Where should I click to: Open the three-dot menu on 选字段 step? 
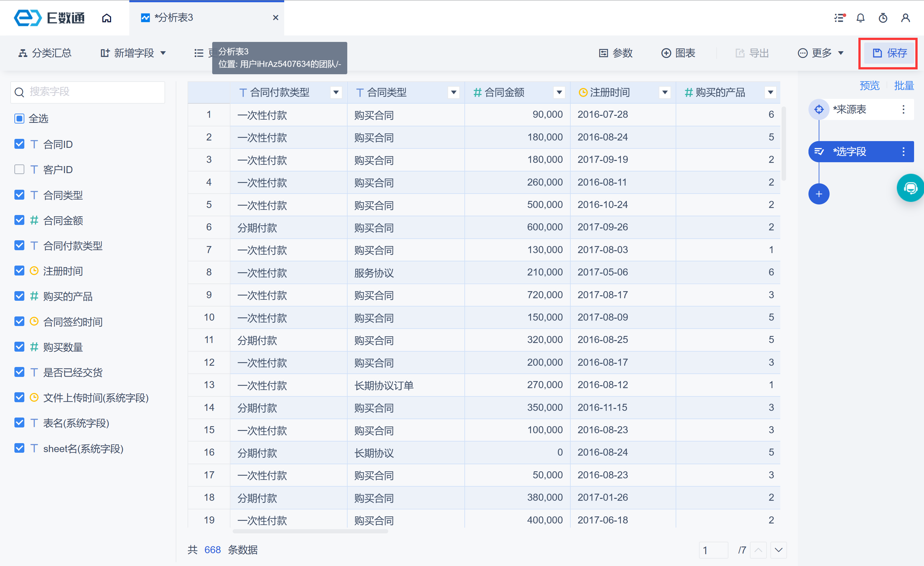(x=904, y=151)
